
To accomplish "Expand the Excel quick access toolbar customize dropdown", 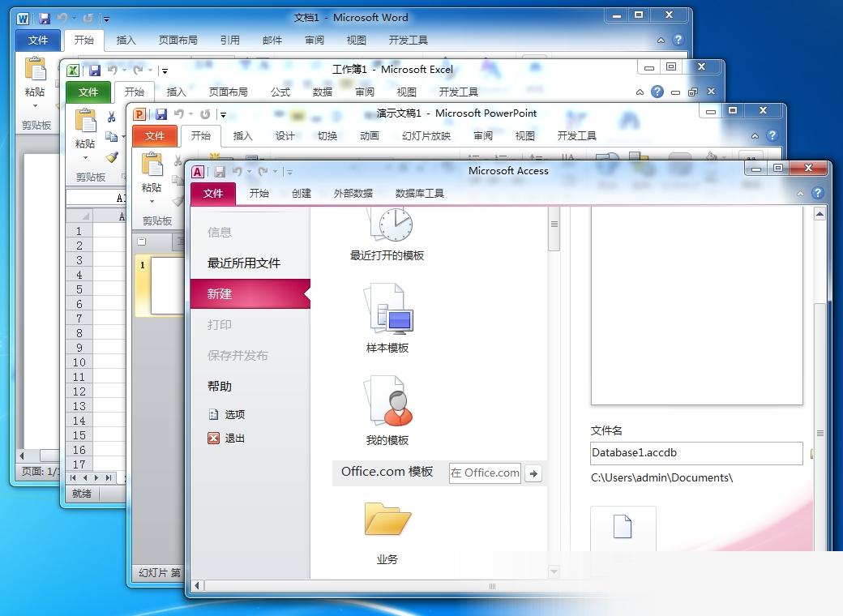I will tap(165, 71).
